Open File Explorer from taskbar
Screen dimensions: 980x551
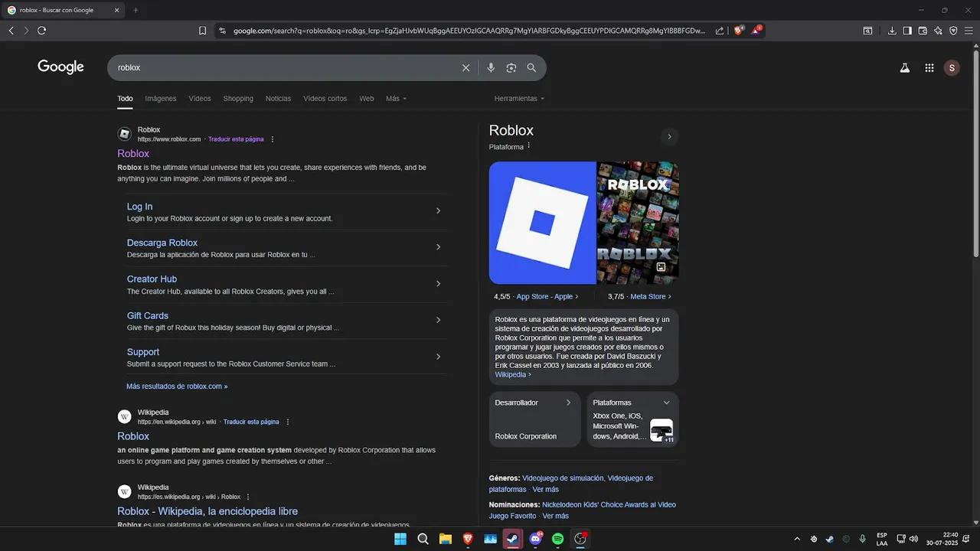446,539
